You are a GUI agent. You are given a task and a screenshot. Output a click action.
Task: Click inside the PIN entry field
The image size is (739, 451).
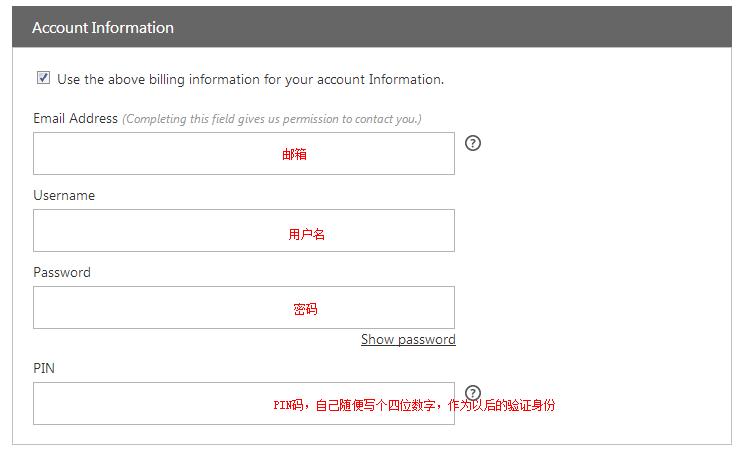coord(150,404)
